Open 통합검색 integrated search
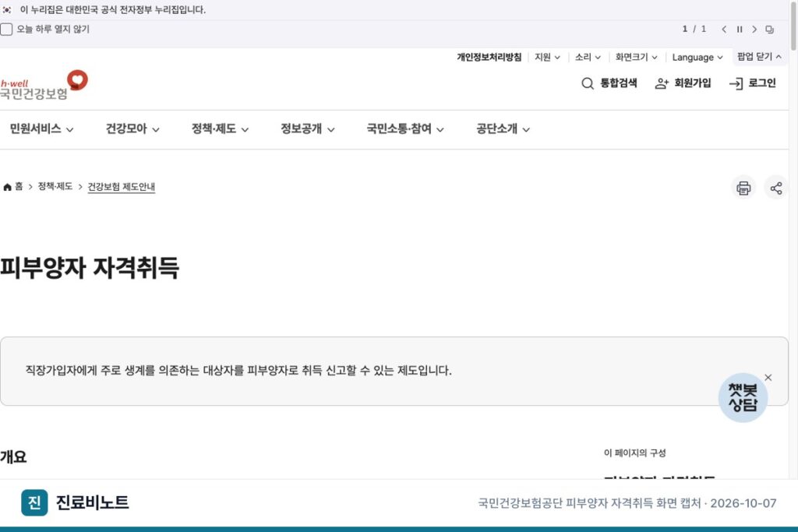The image size is (798, 532). pos(609,83)
